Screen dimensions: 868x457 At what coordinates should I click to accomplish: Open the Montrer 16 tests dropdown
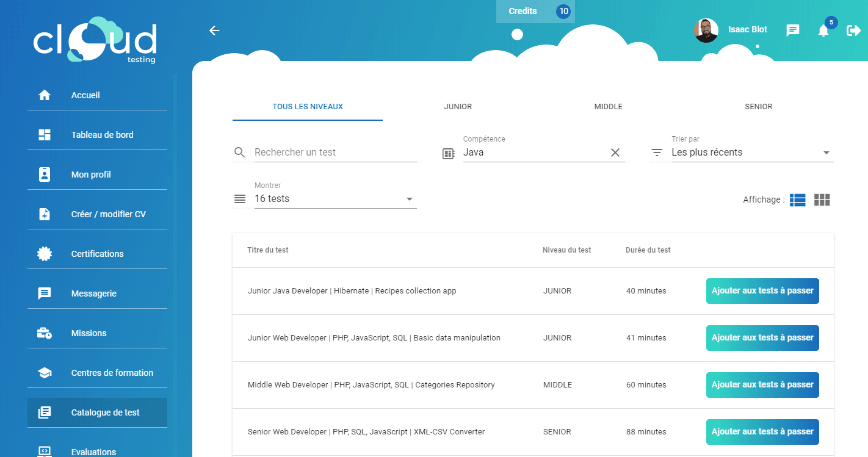(335, 199)
